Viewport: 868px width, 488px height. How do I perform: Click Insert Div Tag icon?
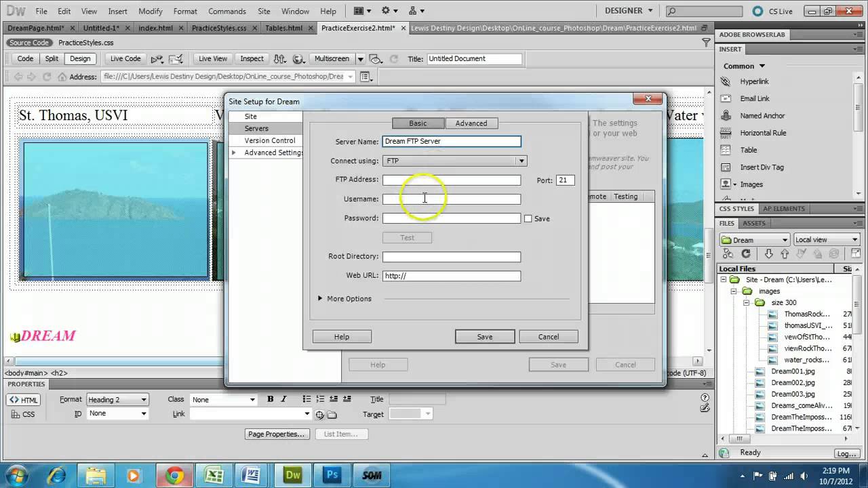pyautogui.click(x=726, y=167)
